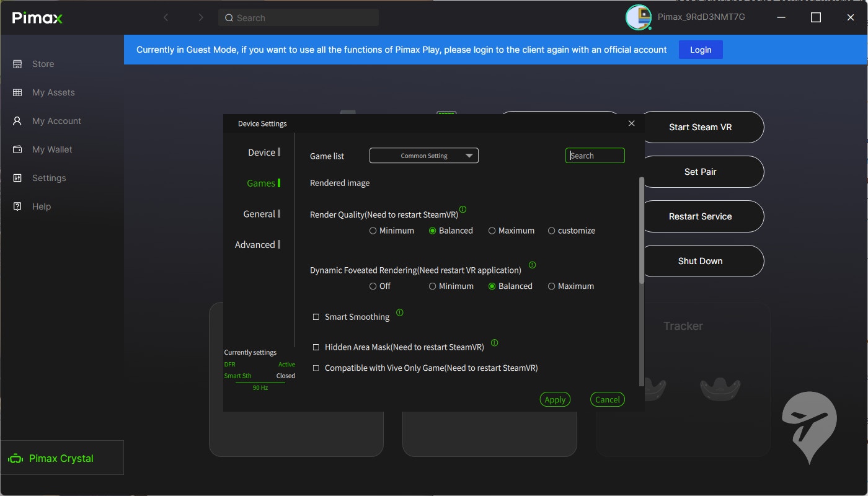The image size is (868, 496).
Task: Open My Wallet from the sidebar icon
Action: (17, 149)
